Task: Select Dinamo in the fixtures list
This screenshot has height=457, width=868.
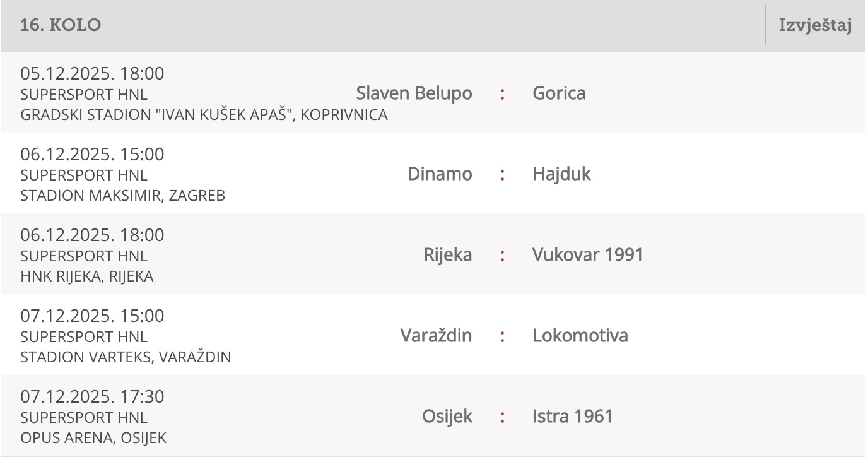Action: [x=440, y=174]
